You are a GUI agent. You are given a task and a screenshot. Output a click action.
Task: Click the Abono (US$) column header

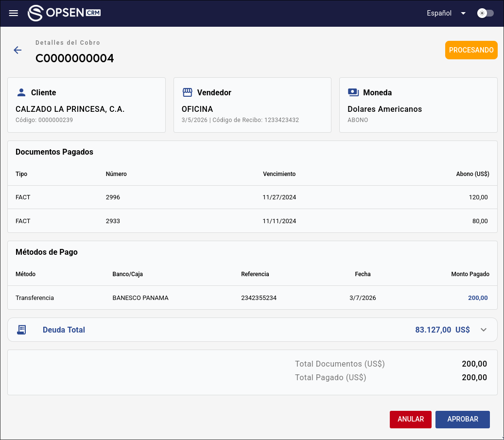coord(472,174)
